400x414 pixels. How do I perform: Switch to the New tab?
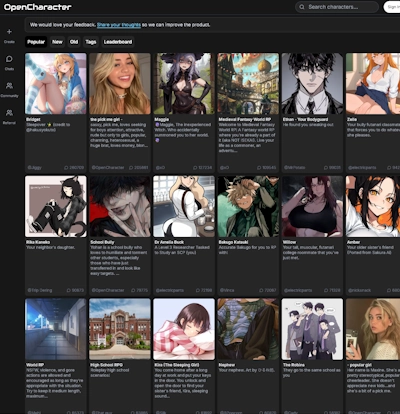57,42
